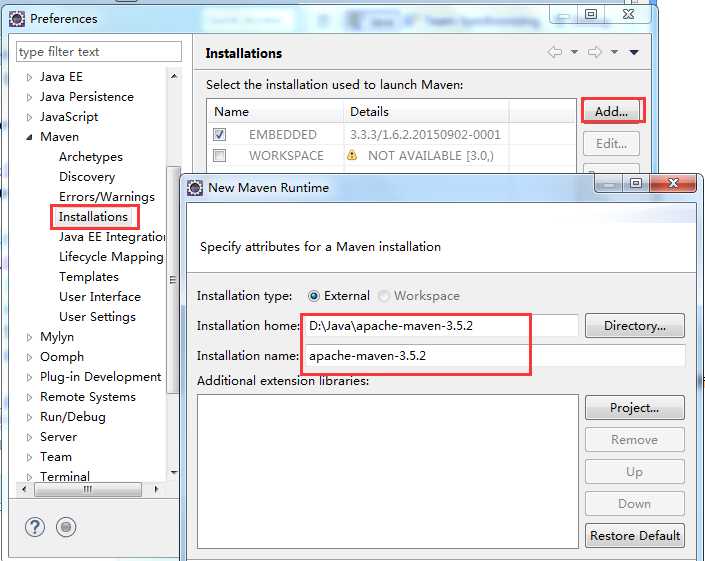This screenshot has height=561, width=705.
Task: Click the warning icon in WORKSPACE row
Action: click(352, 155)
